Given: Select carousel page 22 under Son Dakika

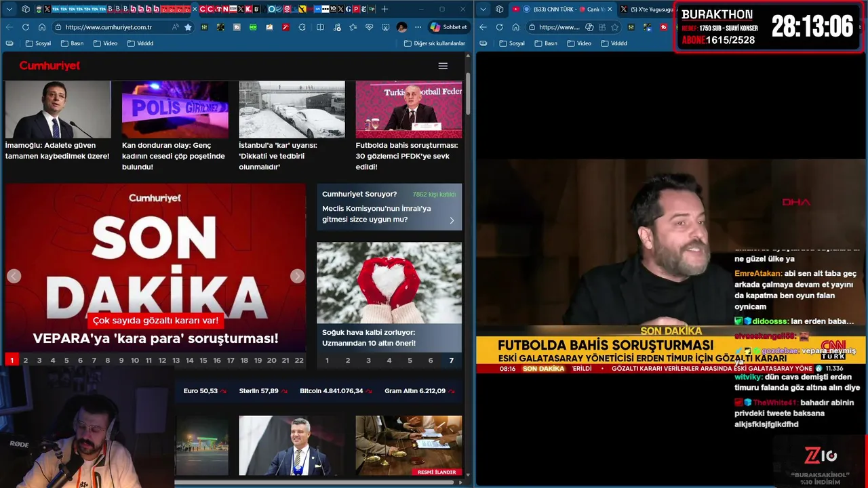Looking at the screenshot, I should 299,361.
